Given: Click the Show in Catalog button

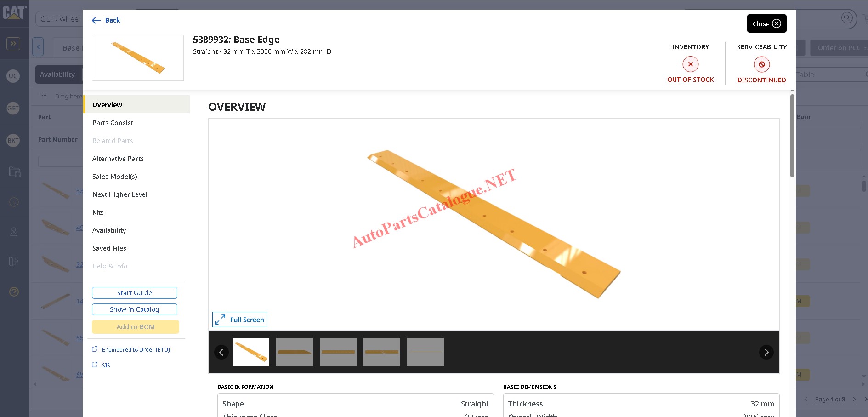Looking at the screenshot, I should (135, 309).
